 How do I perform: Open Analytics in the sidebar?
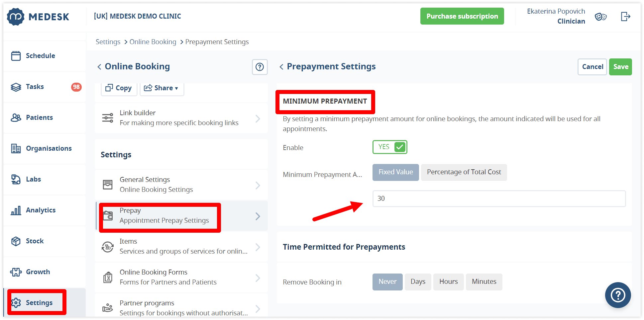41,210
